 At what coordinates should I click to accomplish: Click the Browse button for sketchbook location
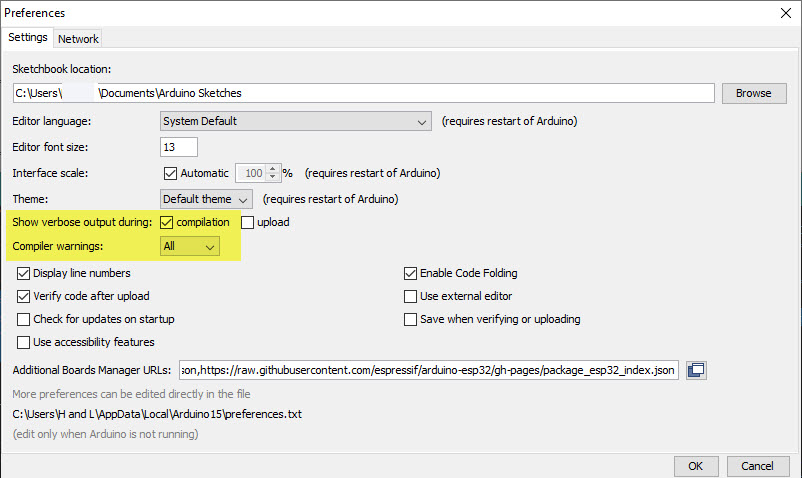[x=753, y=93]
